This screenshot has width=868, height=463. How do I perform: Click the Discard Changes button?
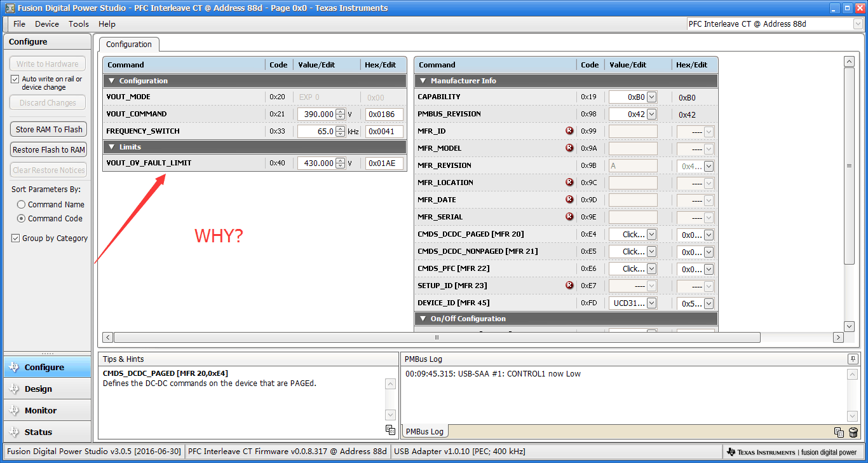48,102
